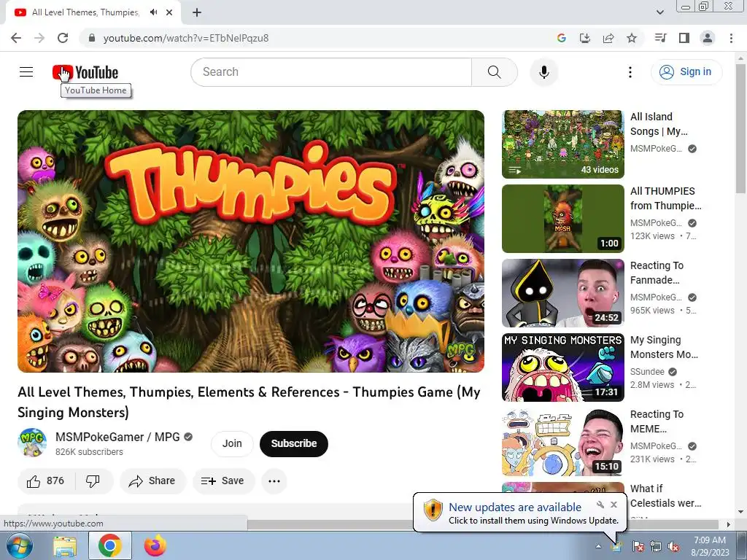Open Reacting To Fanmade video title
This screenshot has height=560, width=747.
[x=657, y=273]
